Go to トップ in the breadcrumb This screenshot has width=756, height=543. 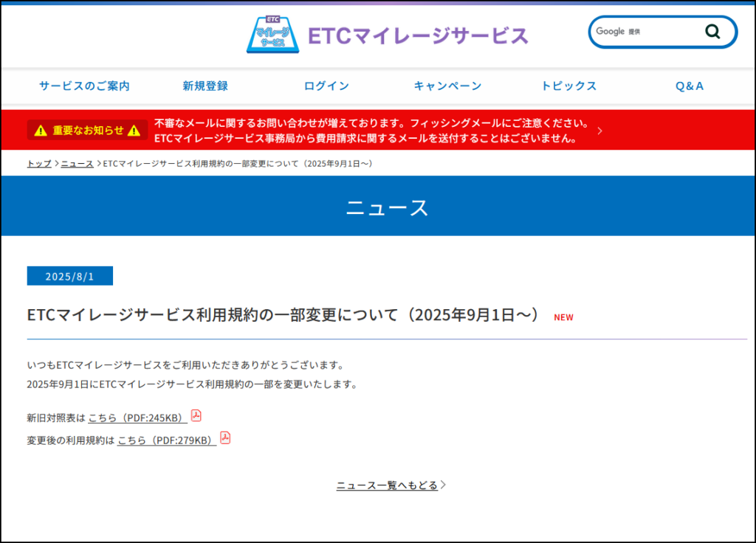[x=39, y=164]
